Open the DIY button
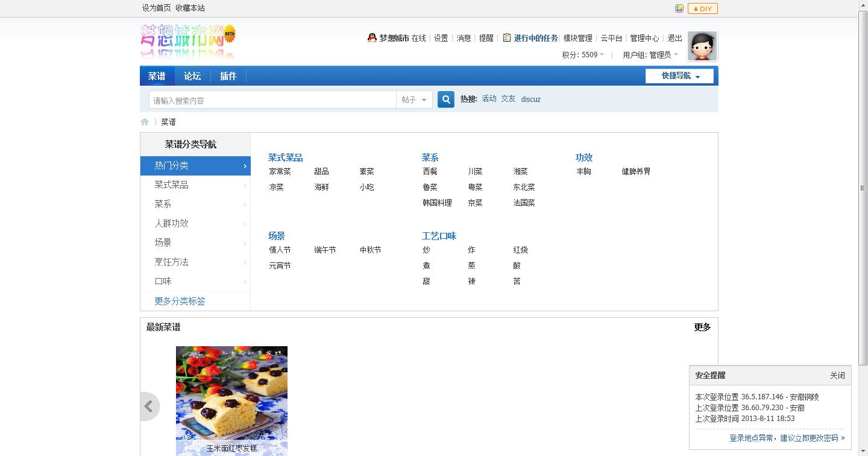The height and width of the screenshot is (456, 868). tap(703, 8)
